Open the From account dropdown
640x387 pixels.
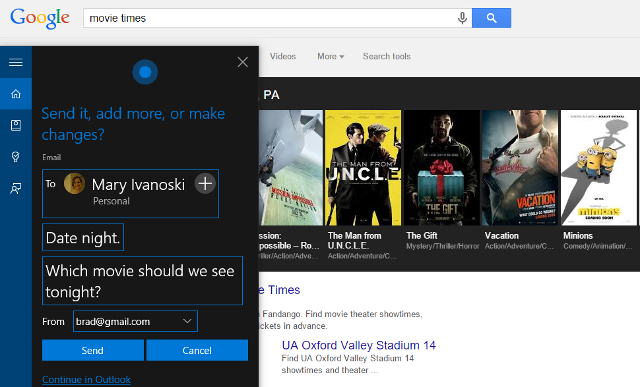point(136,321)
